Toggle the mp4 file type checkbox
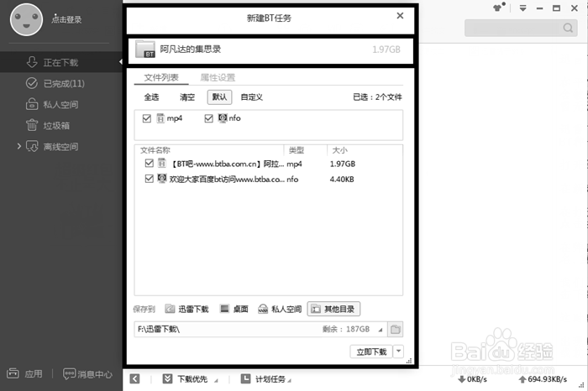This screenshot has height=391, width=588. point(147,118)
